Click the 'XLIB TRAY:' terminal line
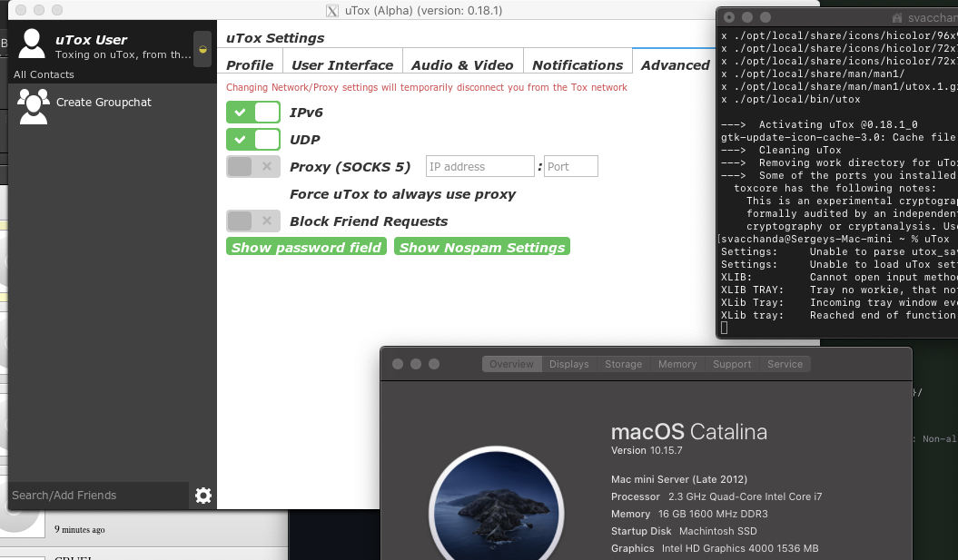Viewport: 958px width, 560px height. 839,290
